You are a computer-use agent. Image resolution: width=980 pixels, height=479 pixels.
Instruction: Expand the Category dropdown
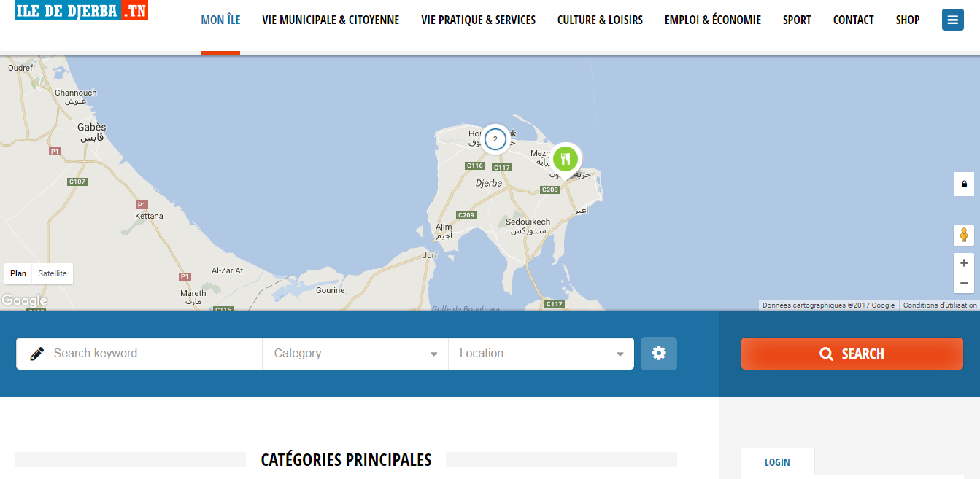355,354
